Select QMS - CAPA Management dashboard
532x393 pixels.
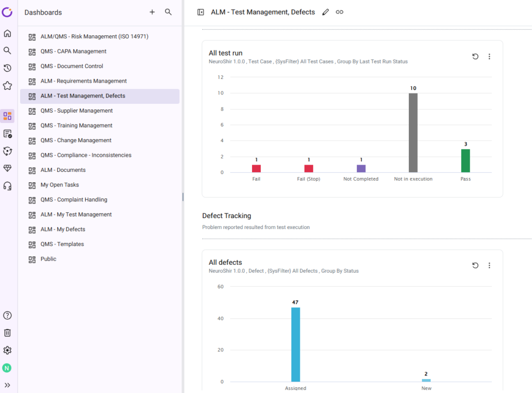click(73, 51)
